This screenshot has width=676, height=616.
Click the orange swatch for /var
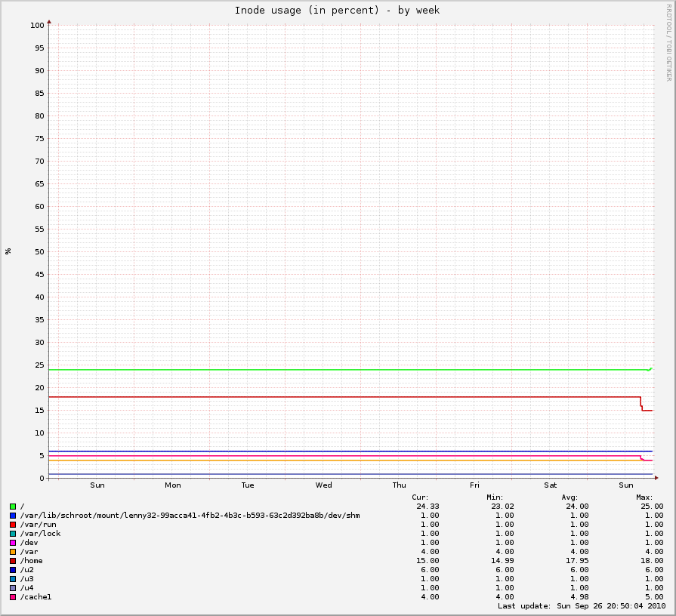click(13, 552)
